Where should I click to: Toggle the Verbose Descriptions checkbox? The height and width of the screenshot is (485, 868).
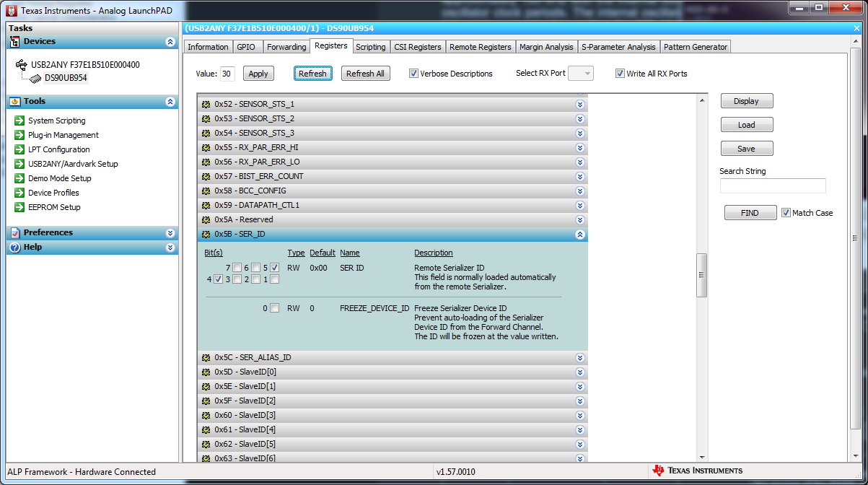click(413, 74)
